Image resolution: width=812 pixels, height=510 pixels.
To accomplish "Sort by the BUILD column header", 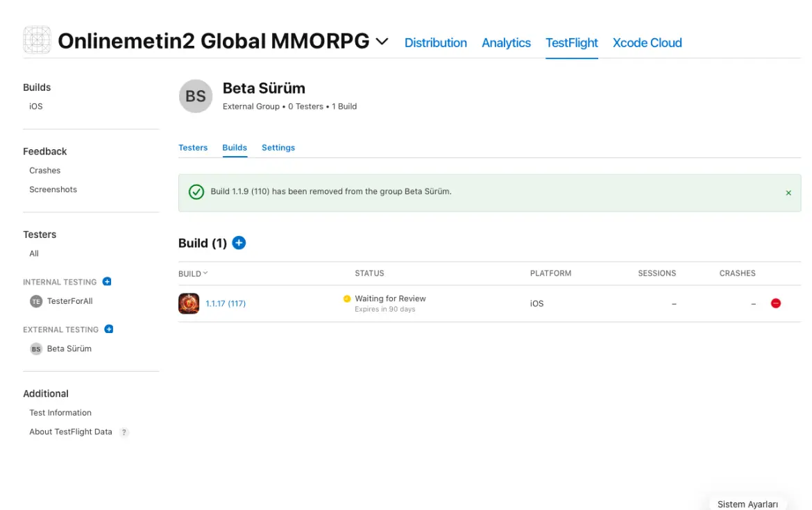I will (x=193, y=273).
